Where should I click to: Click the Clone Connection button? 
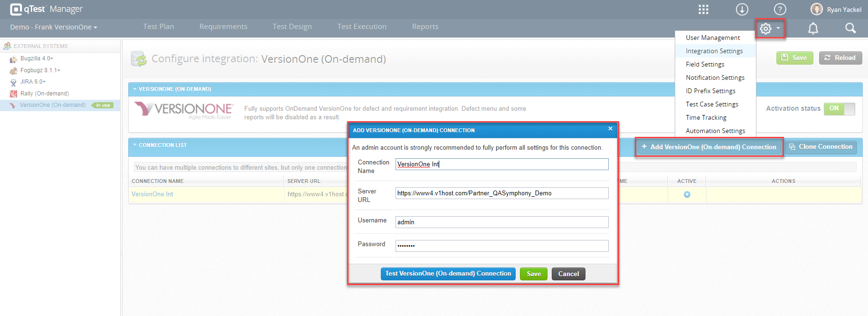pos(821,147)
